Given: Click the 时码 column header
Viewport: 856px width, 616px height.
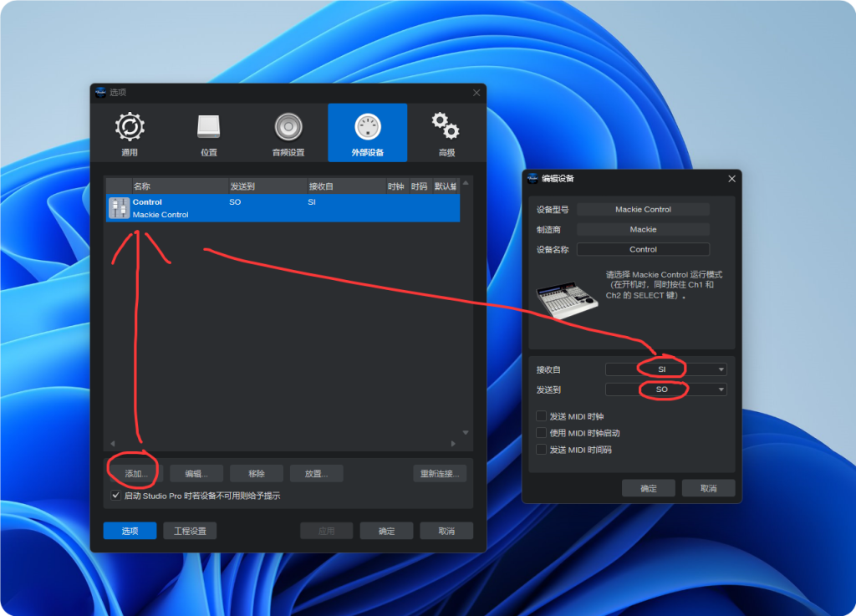Looking at the screenshot, I should pyautogui.click(x=420, y=186).
